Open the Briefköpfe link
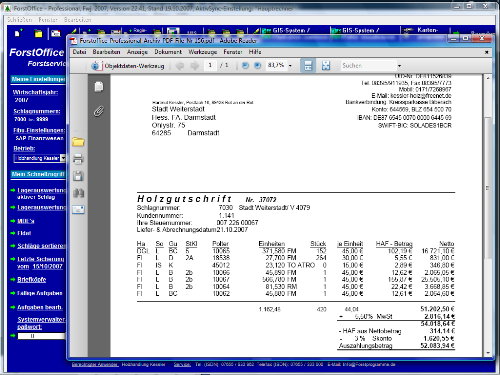Screen dimensions: 500x375 pyautogui.click(x=32, y=279)
